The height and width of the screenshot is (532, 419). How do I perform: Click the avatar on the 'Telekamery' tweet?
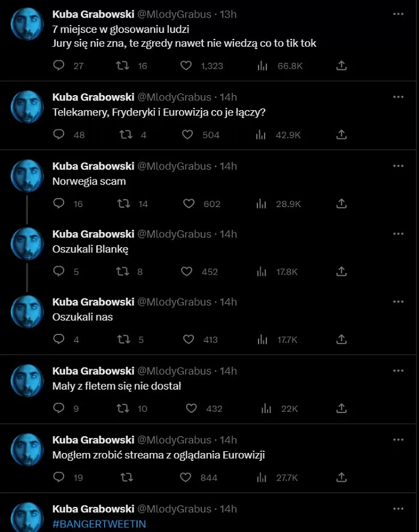pos(28,108)
